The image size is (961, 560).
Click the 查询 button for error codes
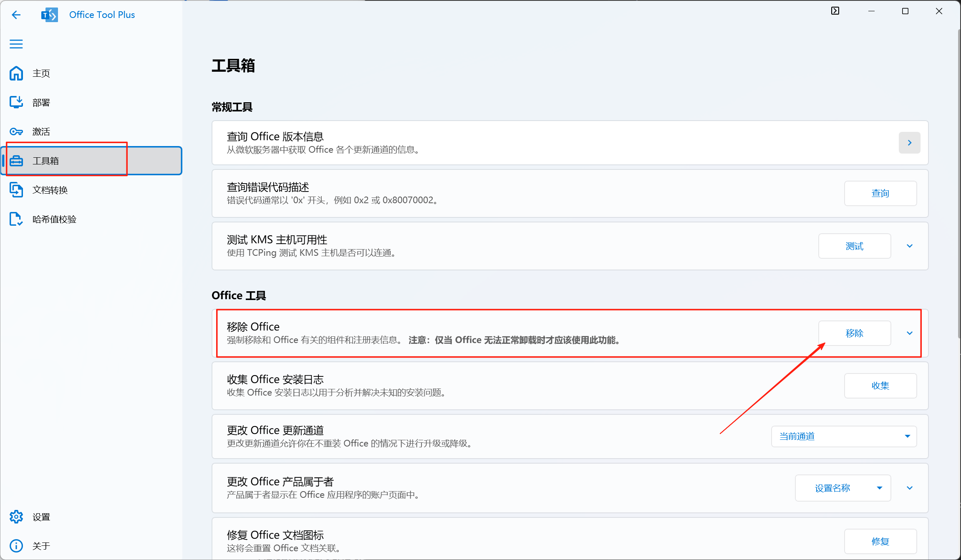point(880,193)
